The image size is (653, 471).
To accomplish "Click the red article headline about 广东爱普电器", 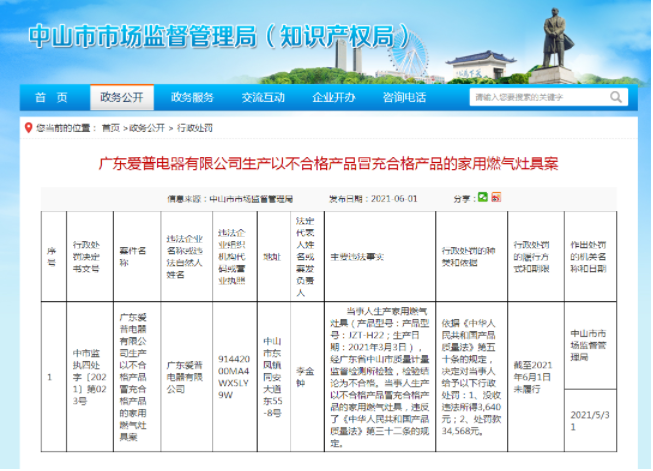I will (328, 164).
